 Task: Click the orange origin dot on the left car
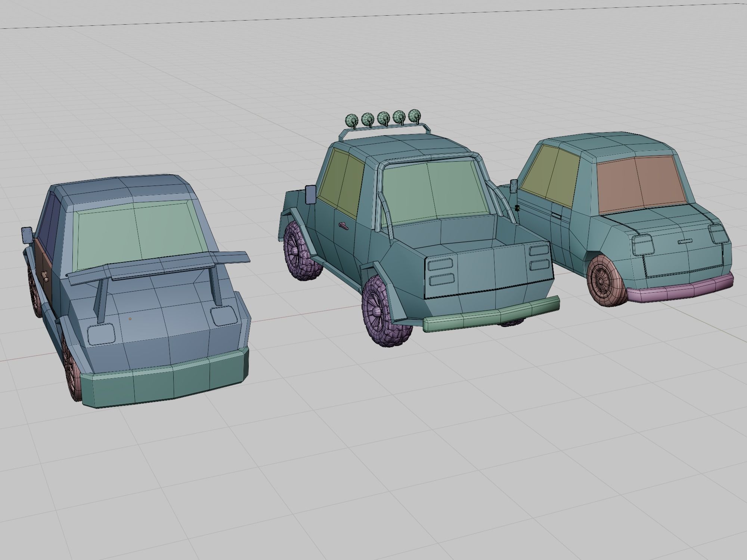[130, 319]
